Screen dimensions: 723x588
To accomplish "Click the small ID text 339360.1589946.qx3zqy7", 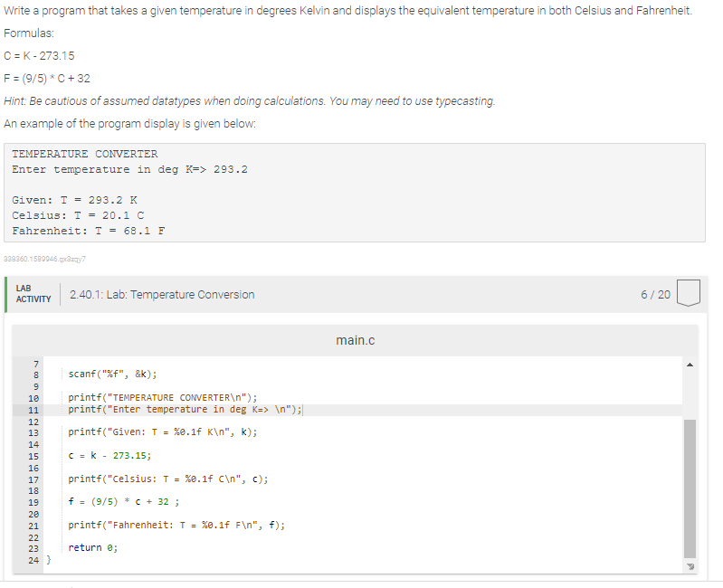I will [44, 259].
